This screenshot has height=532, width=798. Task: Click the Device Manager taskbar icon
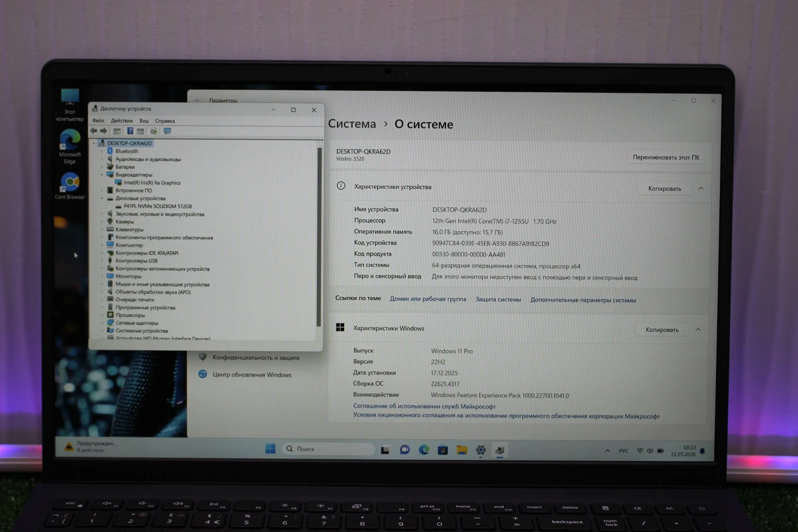coord(500,450)
